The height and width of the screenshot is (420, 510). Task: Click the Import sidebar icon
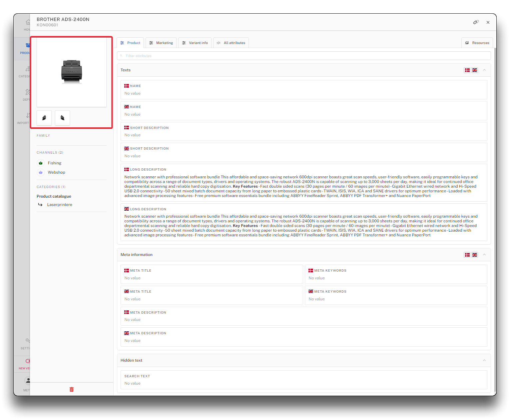point(27,116)
